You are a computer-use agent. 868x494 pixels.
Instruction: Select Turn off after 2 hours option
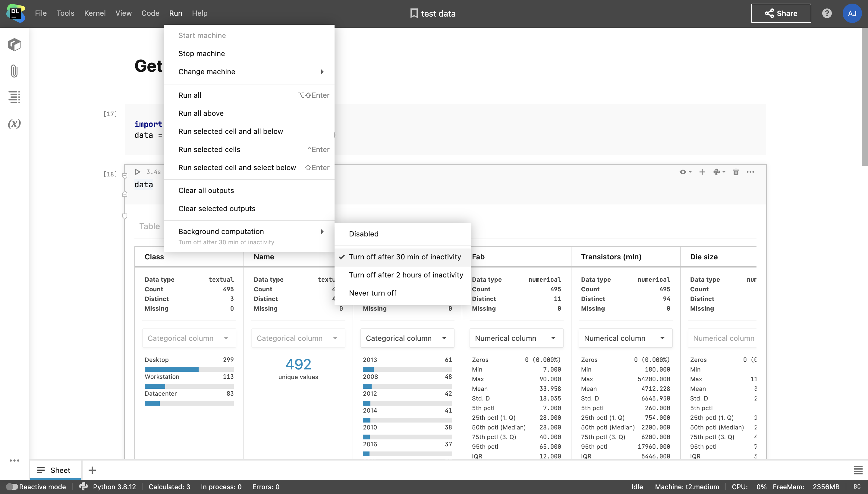[406, 275]
